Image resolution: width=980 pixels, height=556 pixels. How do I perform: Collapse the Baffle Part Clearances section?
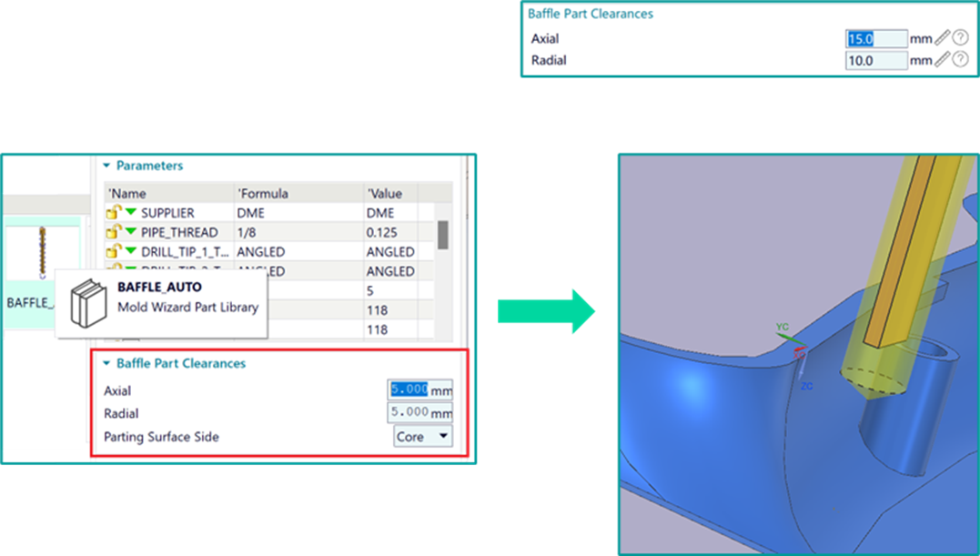tap(106, 363)
